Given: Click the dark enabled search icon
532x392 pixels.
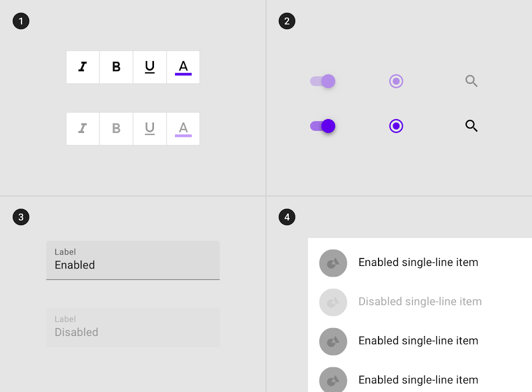Looking at the screenshot, I should tap(471, 126).
